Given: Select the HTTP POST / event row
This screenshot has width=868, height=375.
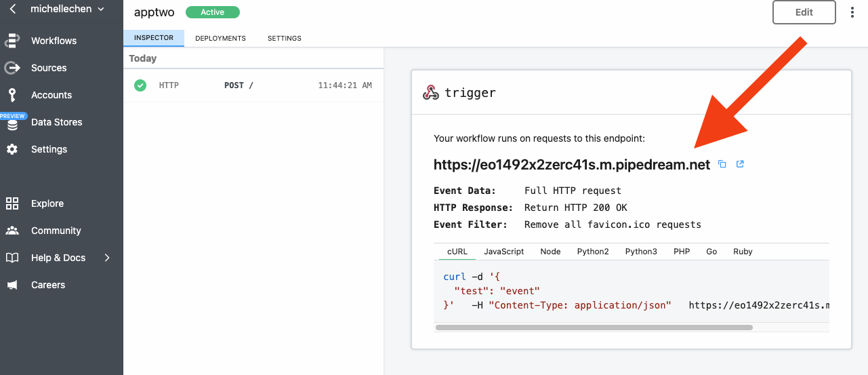Looking at the screenshot, I should pos(253,85).
